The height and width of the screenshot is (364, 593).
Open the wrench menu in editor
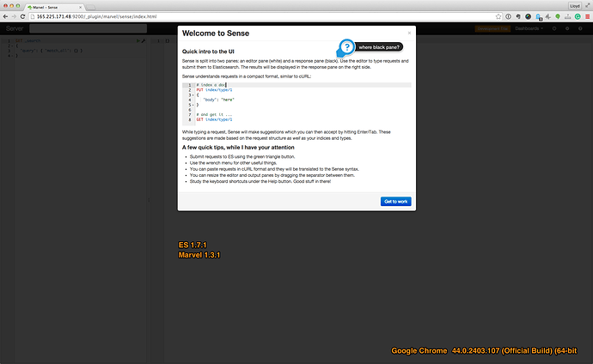click(x=144, y=41)
